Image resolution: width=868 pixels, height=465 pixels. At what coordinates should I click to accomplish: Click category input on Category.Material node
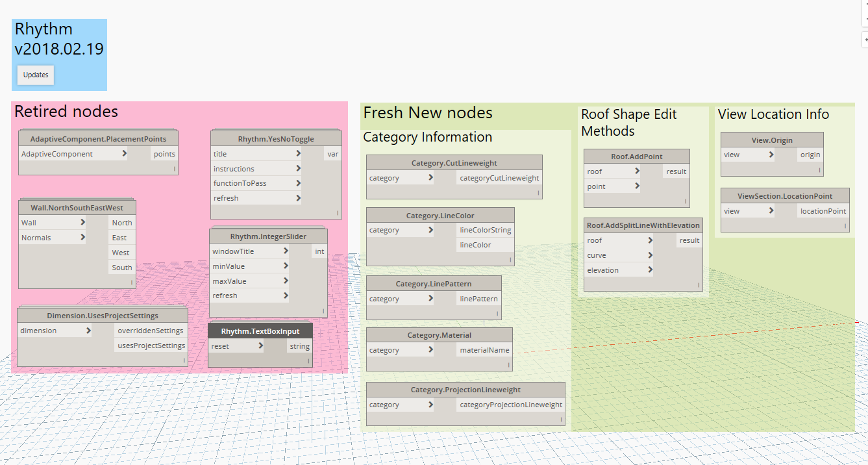(401, 350)
